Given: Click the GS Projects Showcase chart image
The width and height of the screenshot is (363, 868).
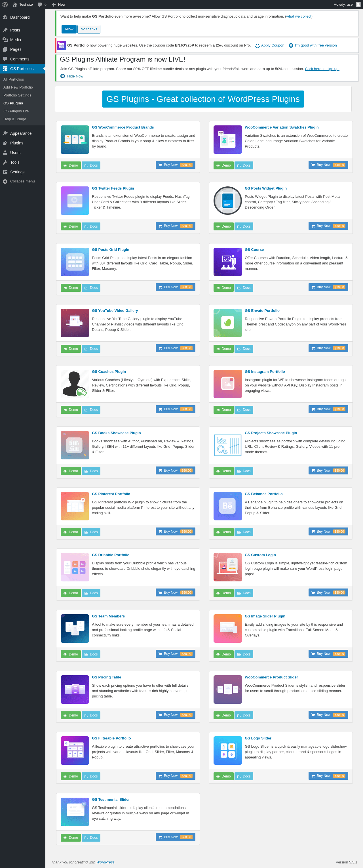Looking at the screenshot, I should click(x=228, y=445).
